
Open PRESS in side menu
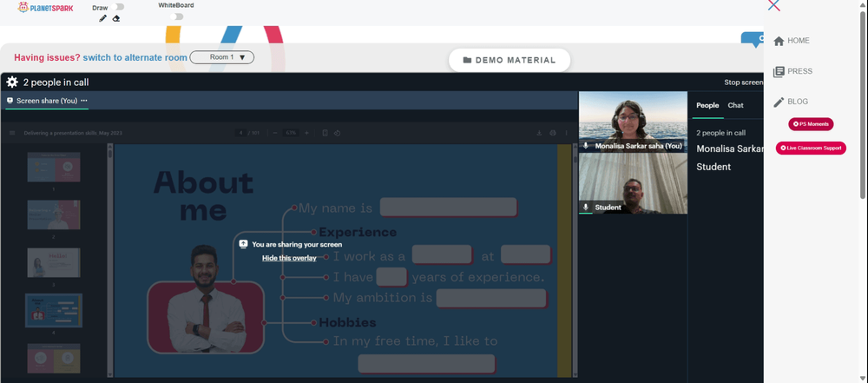pos(792,71)
